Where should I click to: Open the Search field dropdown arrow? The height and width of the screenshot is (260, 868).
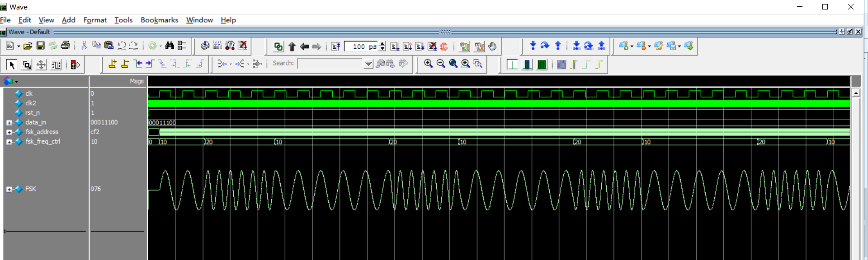pyautogui.click(x=368, y=64)
